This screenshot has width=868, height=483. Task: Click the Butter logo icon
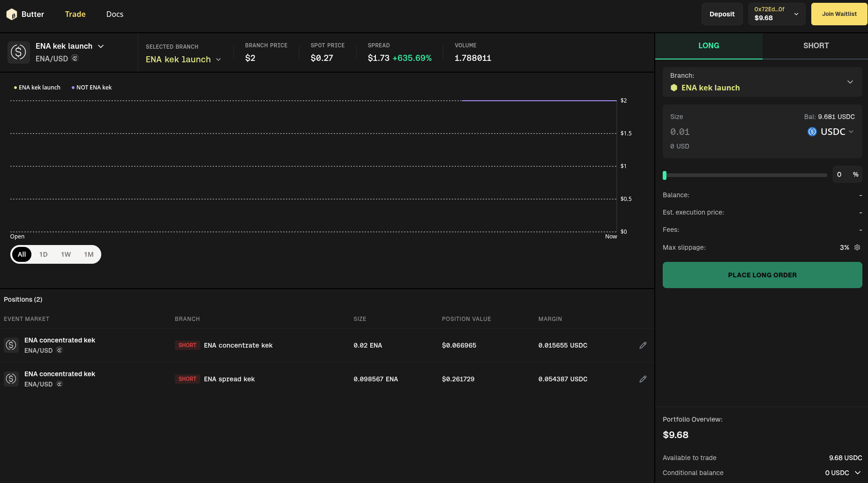point(12,14)
